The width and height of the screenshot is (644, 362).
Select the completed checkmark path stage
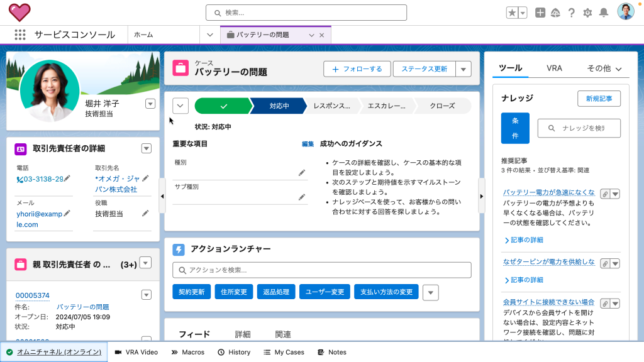(x=223, y=106)
